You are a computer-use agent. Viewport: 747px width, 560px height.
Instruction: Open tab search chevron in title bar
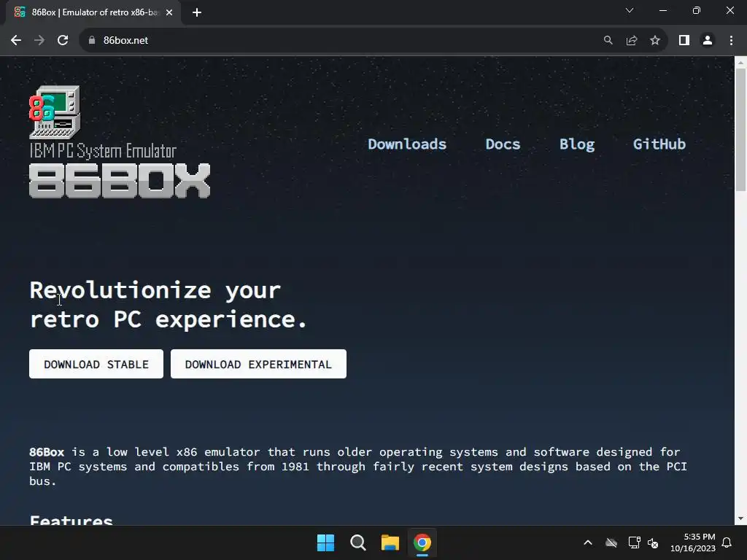(x=630, y=10)
